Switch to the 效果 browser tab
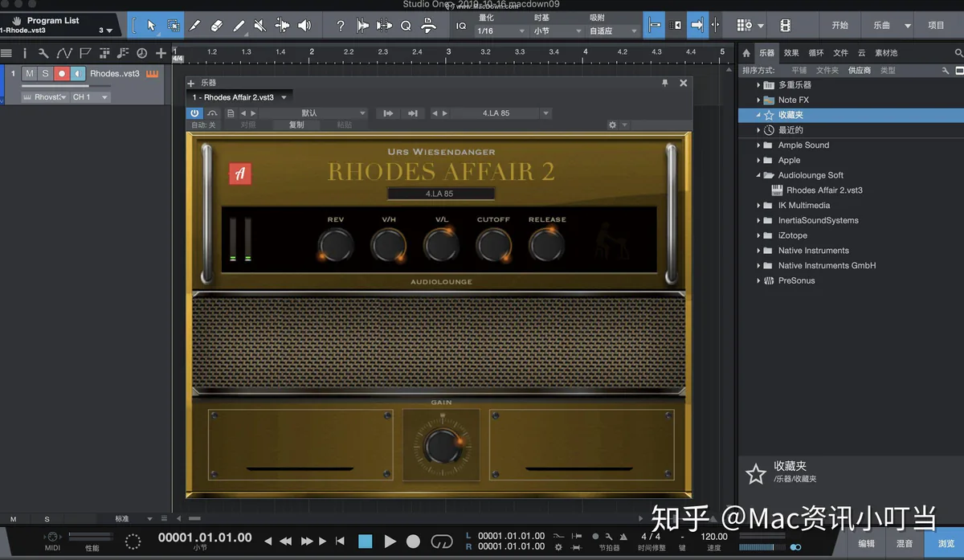The image size is (964, 560). click(791, 53)
